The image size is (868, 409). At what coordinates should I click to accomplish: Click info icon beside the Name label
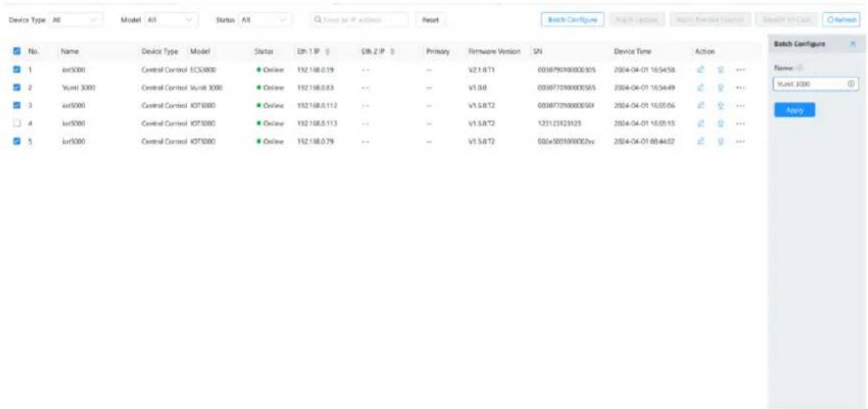(x=800, y=68)
